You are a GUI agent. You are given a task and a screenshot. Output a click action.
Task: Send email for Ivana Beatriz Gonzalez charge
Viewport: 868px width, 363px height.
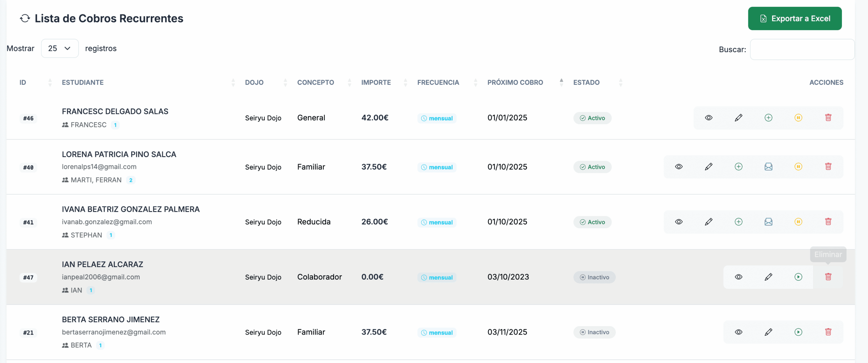(x=768, y=222)
